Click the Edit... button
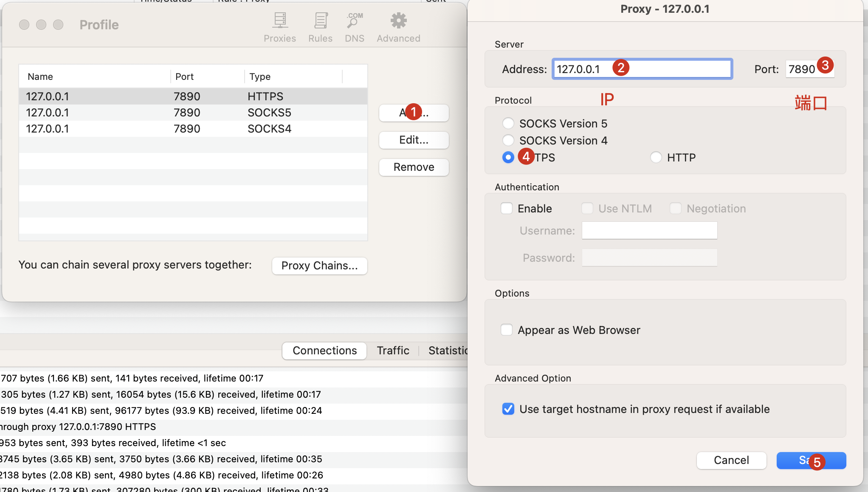This screenshot has height=492, width=868. [414, 140]
